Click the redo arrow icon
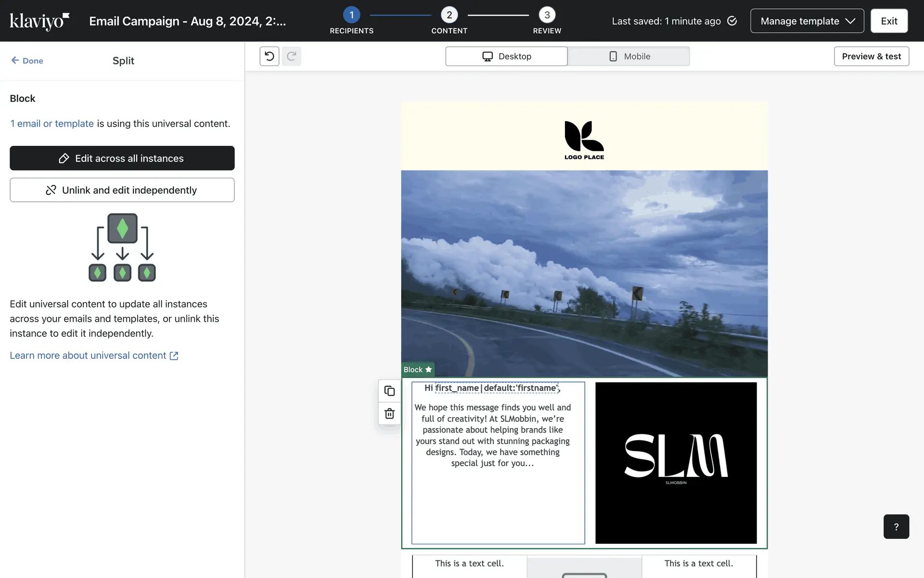This screenshot has width=924, height=578. (291, 56)
